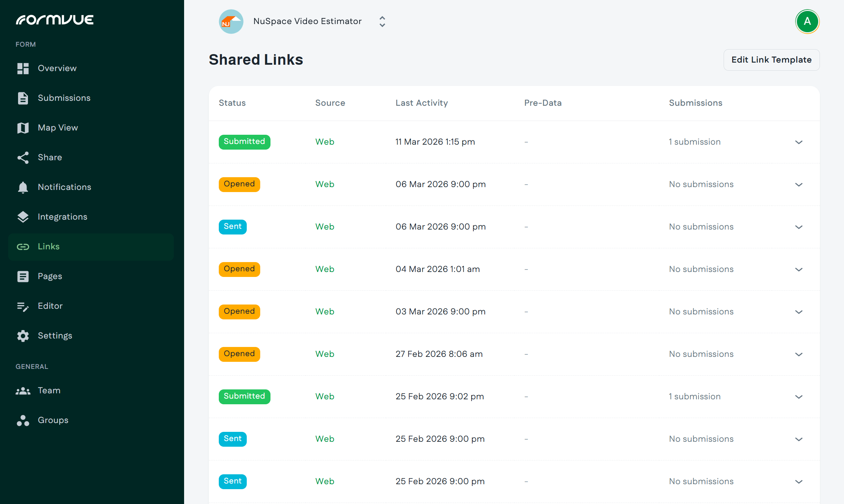
Task: Open the NuSpace Video Estimator form switcher
Action: click(382, 22)
